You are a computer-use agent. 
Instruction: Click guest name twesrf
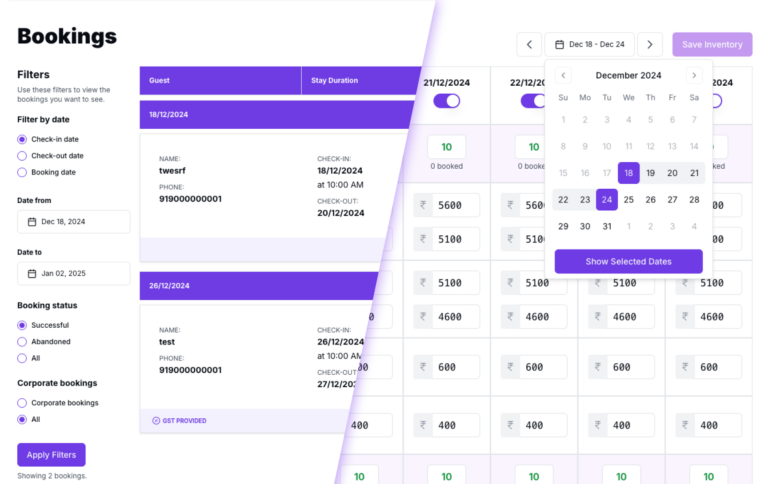[x=172, y=171]
